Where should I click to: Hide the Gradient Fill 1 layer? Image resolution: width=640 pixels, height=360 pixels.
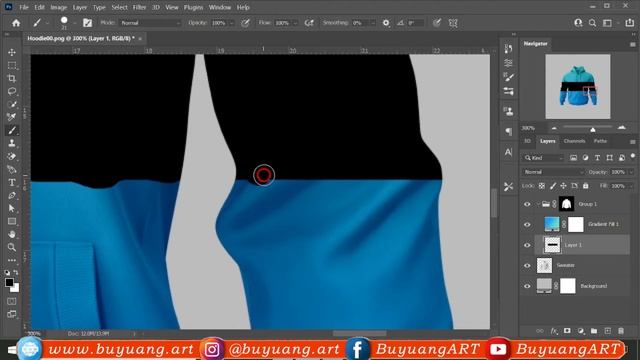pos(527,224)
